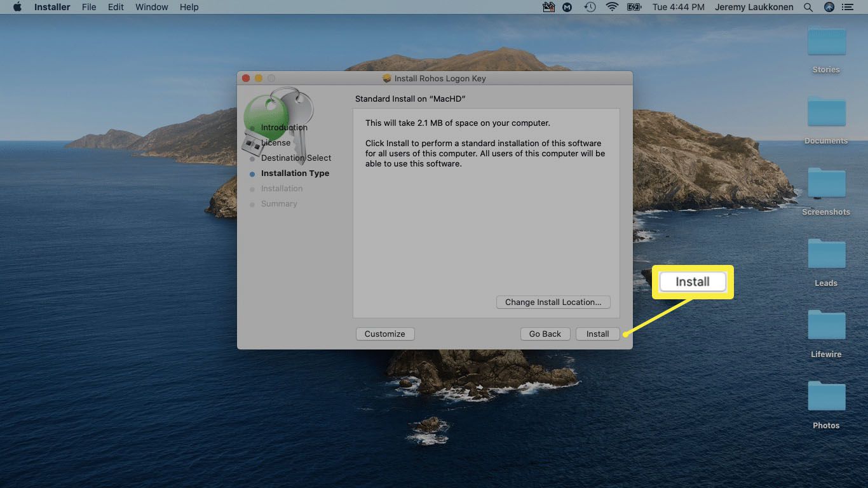Open the Apple menu
Viewport: 868px width, 488px height.
coord(17,7)
